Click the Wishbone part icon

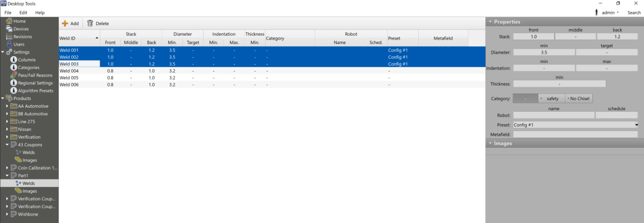(x=14, y=214)
